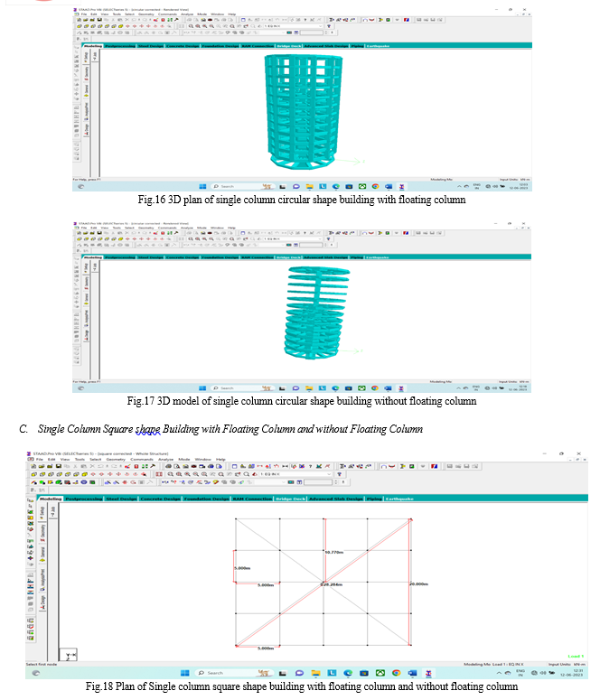Image resolution: width=600 pixels, height=700 pixels.
Task: Switch to Postprocessing tab in Fig.18 window
Action: tap(83, 499)
